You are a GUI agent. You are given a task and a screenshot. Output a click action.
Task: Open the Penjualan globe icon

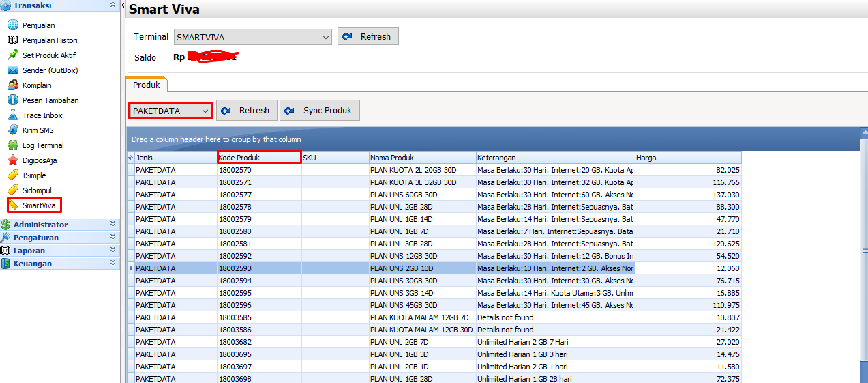pos(12,25)
